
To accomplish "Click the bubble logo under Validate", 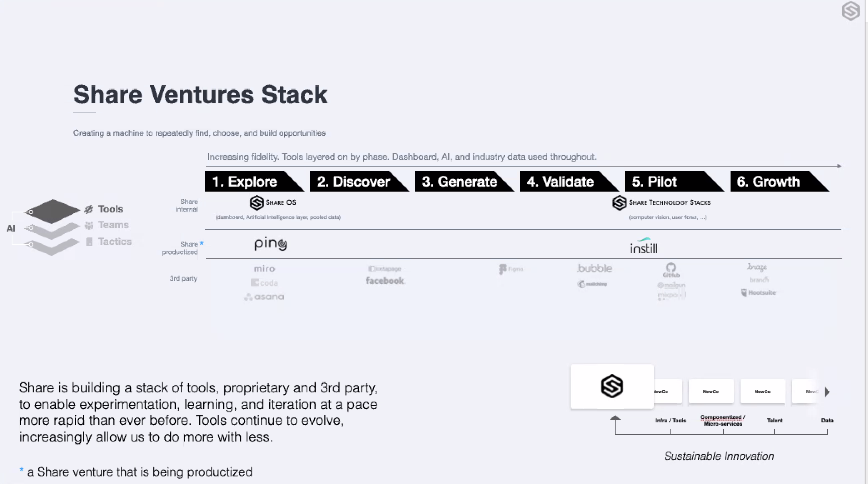I will click(595, 268).
